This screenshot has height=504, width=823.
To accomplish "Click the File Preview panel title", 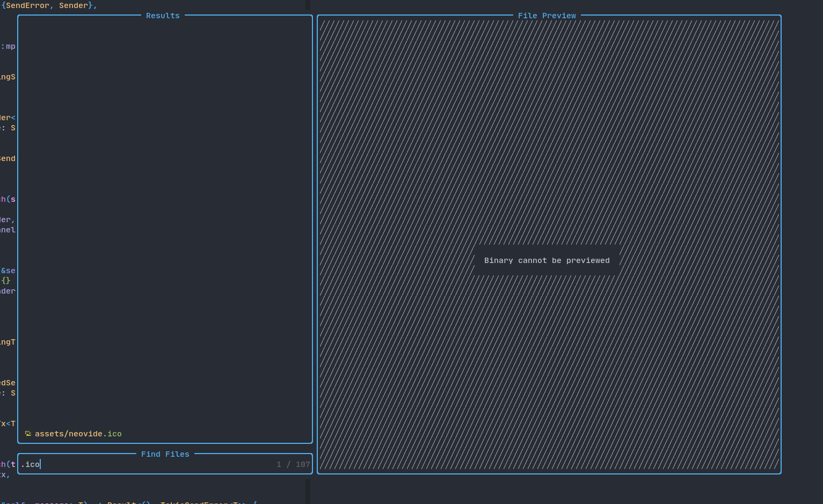I will pyautogui.click(x=547, y=16).
